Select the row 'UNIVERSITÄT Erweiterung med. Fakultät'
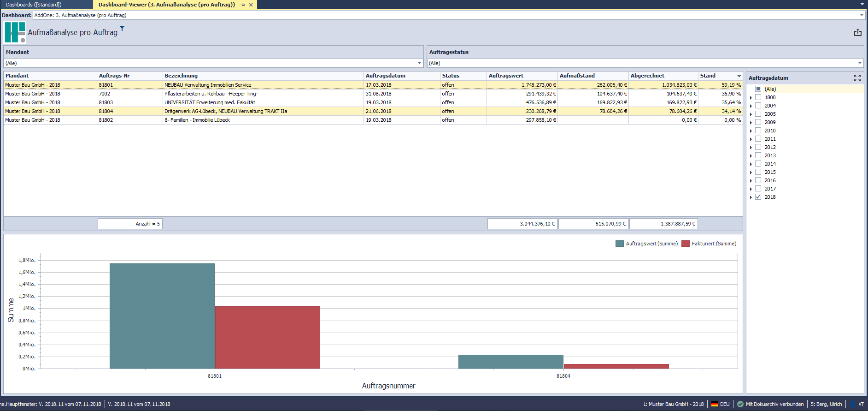The height and width of the screenshot is (411, 868). click(373, 102)
